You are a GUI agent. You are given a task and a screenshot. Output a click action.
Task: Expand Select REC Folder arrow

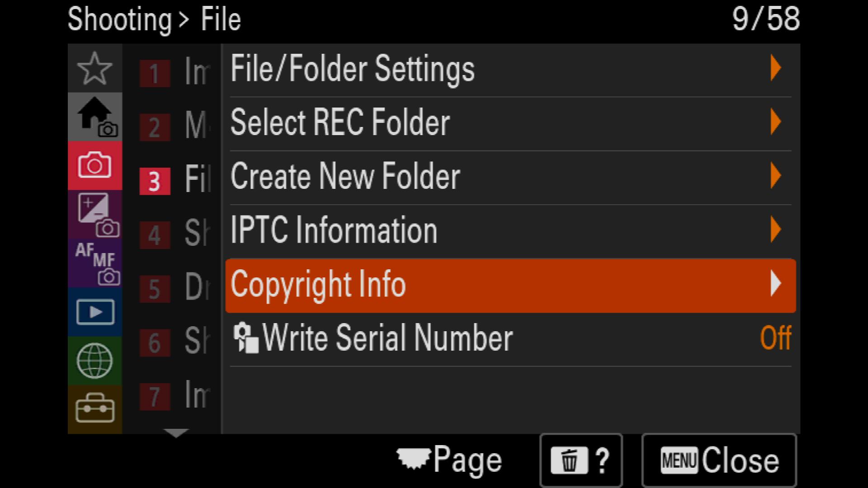(775, 122)
